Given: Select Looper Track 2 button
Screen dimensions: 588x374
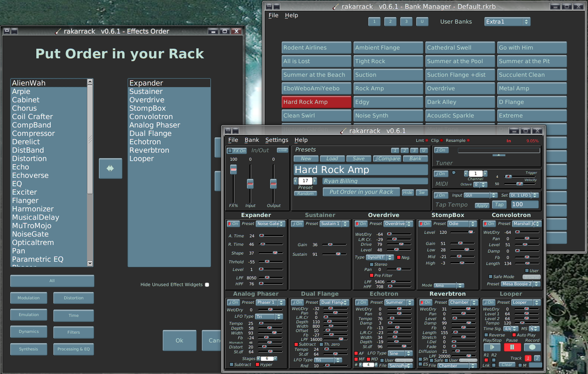Looking at the screenshot, I should 537,358.
